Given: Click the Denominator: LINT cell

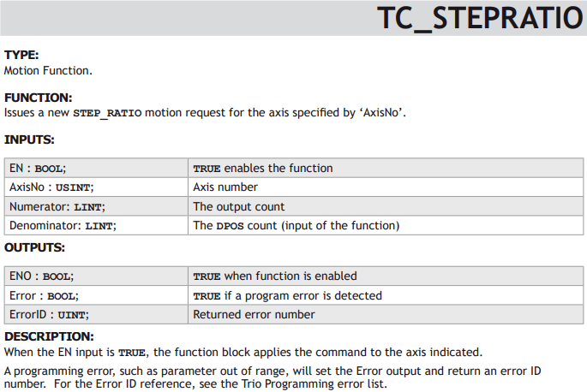Looking at the screenshot, I should [96, 226].
